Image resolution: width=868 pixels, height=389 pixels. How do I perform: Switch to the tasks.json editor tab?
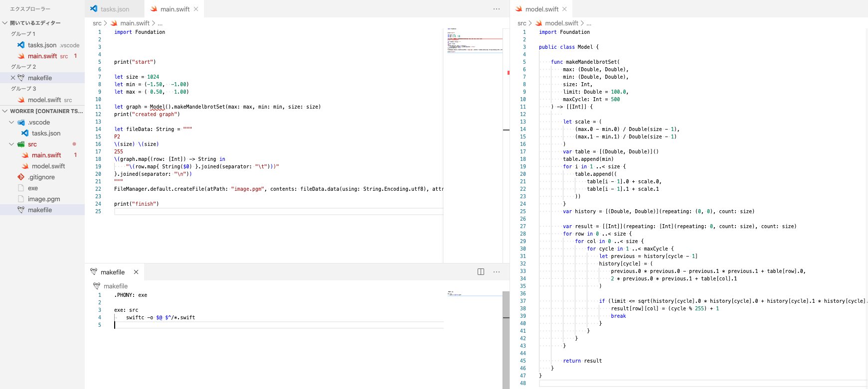tap(115, 9)
